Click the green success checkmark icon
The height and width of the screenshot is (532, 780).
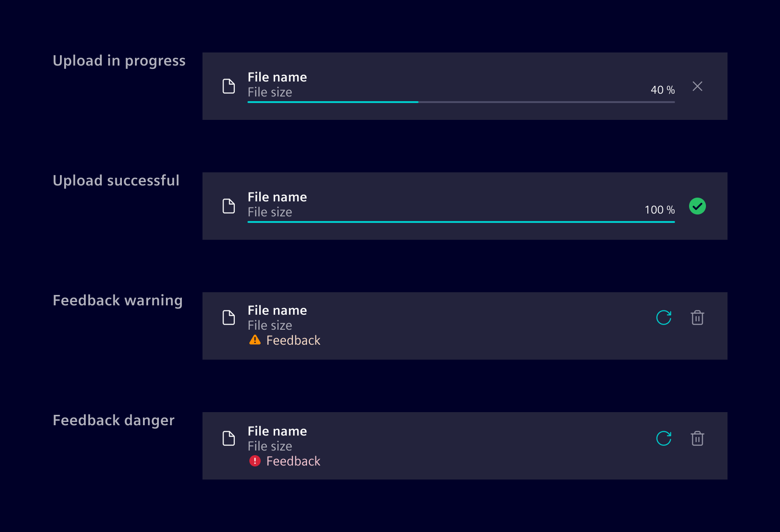[x=697, y=206]
